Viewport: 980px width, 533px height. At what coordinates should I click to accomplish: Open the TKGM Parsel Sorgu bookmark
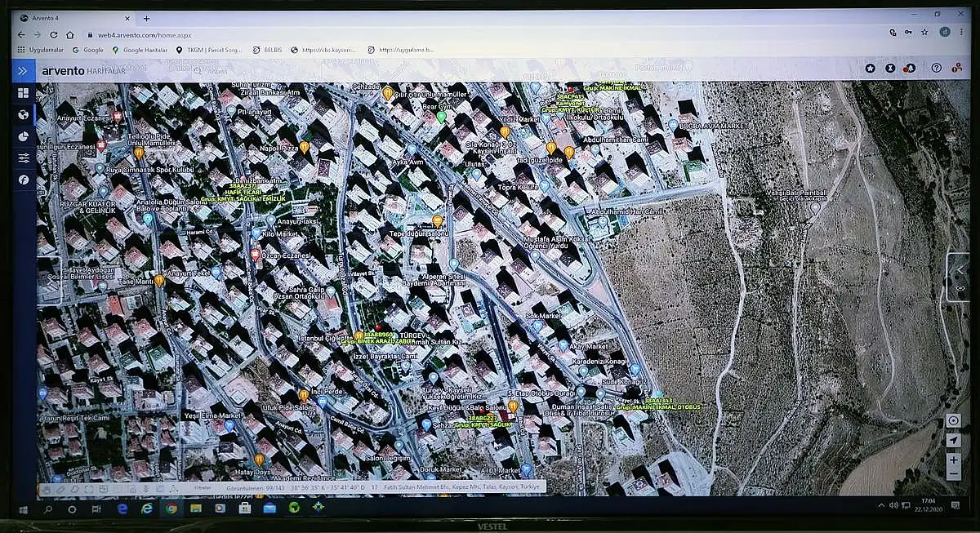tap(209, 50)
